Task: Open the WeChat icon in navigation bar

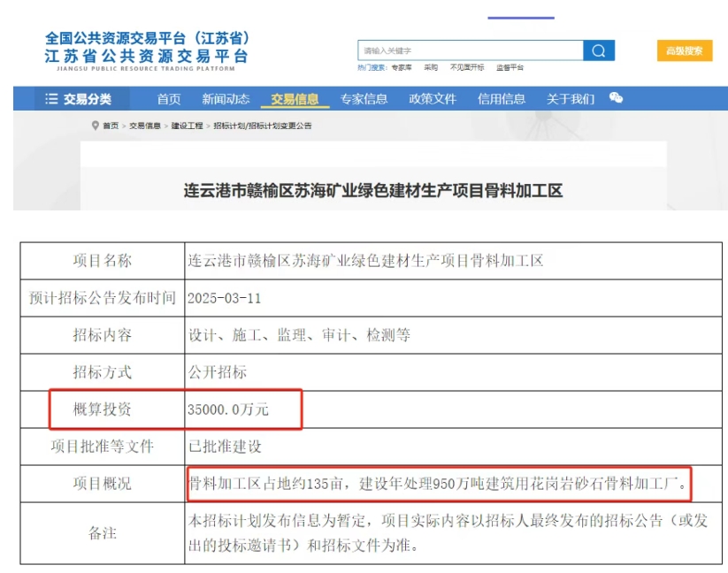Action: [616, 98]
